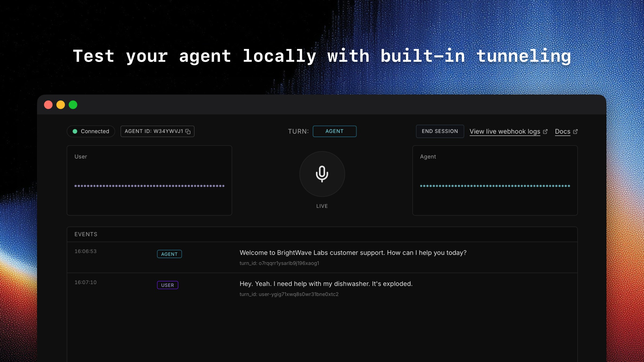
Task: Click the external-link icon next to Docs
Action: (576, 131)
